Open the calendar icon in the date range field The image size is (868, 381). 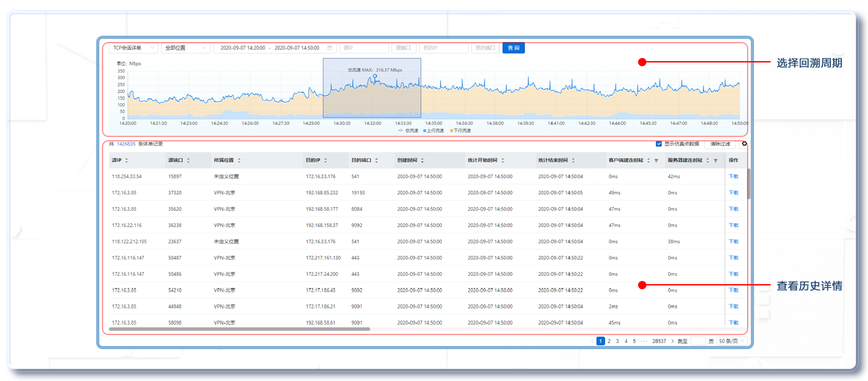[330, 48]
